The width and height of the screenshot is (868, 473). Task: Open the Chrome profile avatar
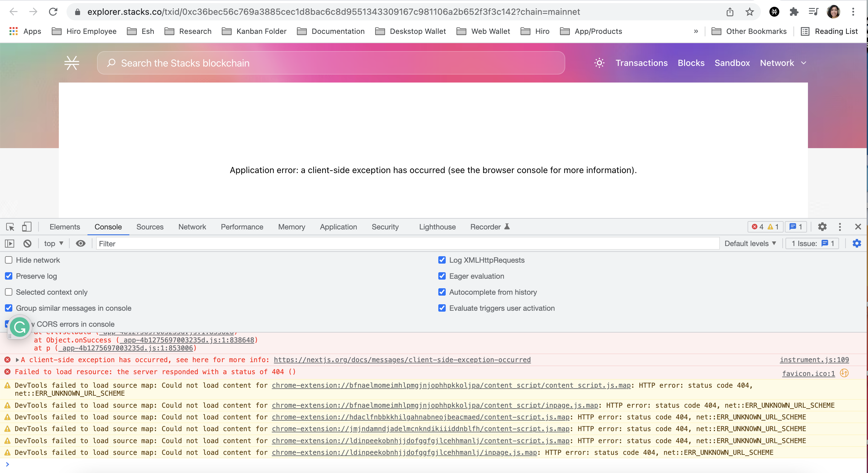coord(833,12)
